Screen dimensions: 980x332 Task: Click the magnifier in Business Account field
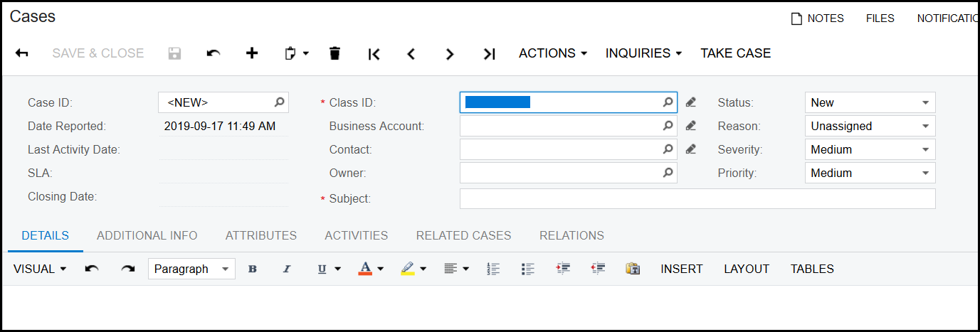pyautogui.click(x=668, y=126)
